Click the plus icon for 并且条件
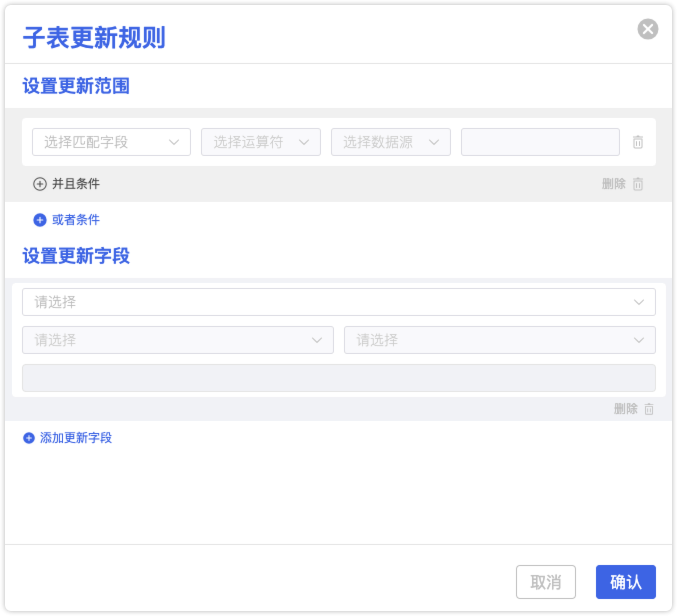Viewport: 677px width, 616px height. click(40, 184)
